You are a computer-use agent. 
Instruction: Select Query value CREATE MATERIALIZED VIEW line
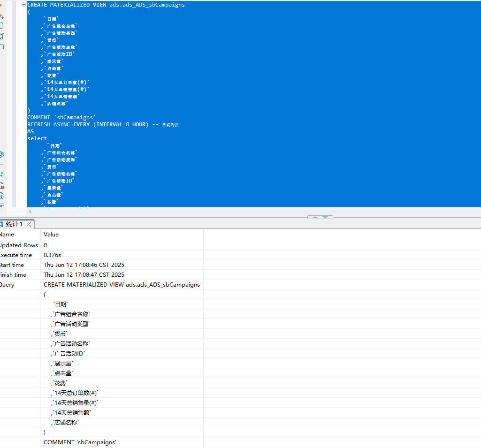(122, 285)
